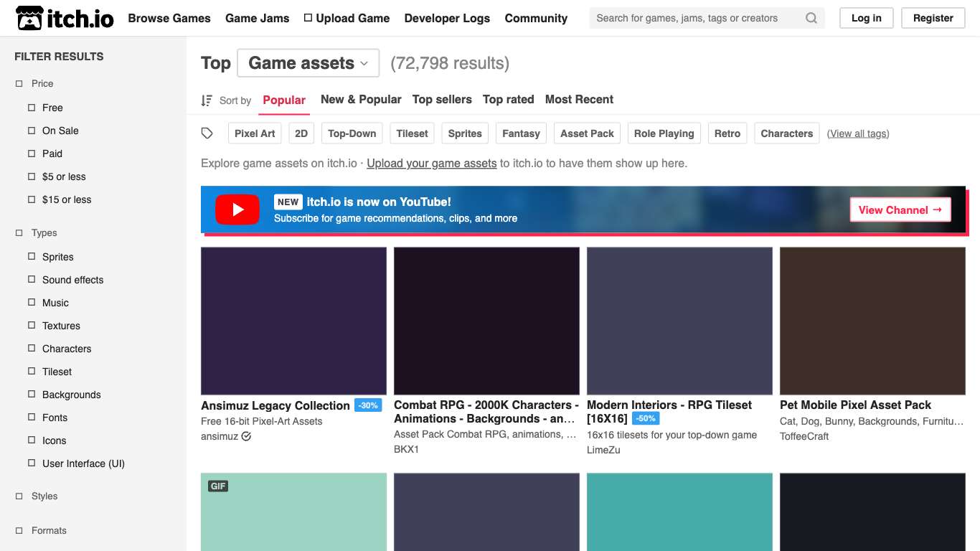
Task: Click the -50% sale badge
Action: point(646,418)
